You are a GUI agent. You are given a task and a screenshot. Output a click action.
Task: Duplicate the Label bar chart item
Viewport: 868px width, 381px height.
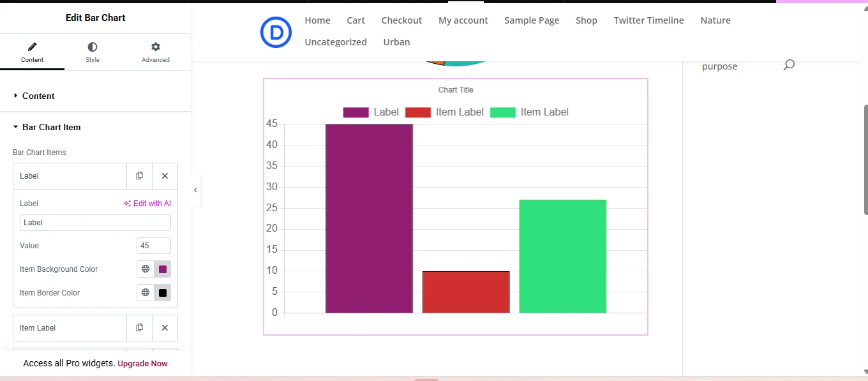click(x=139, y=176)
